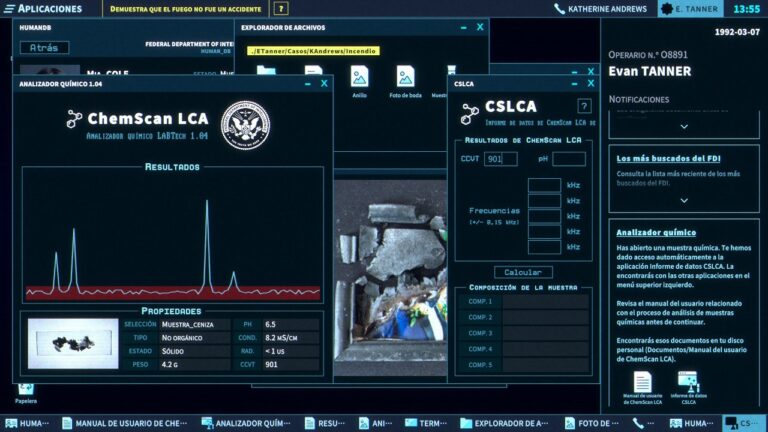Image resolution: width=768 pixels, height=432 pixels.
Task: Click the Atrás button in HumanDB
Action: tap(45, 48)
